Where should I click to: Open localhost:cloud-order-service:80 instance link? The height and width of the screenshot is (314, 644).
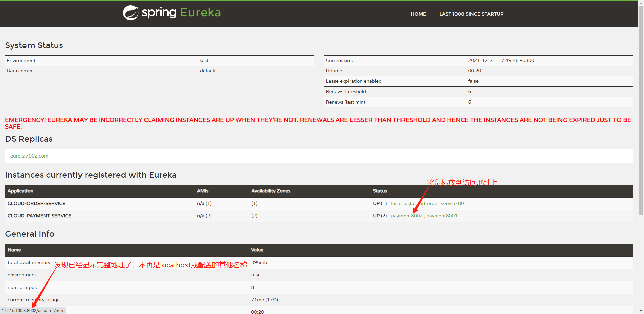pyautogui.click(x=427, y=203)
